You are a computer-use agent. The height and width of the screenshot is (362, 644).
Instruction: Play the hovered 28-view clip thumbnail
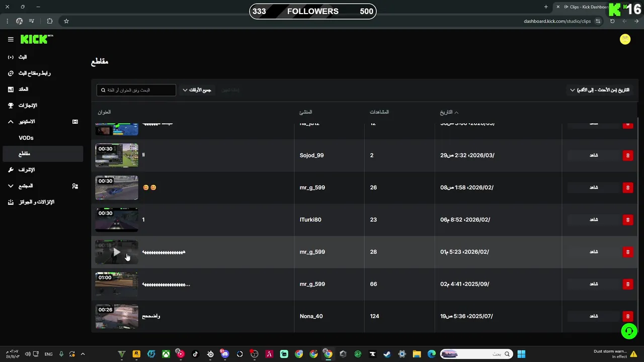click(117, 252)
